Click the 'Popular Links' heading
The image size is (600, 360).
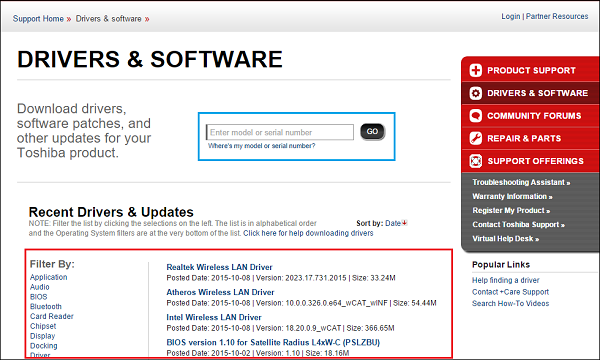coord(501,265)
